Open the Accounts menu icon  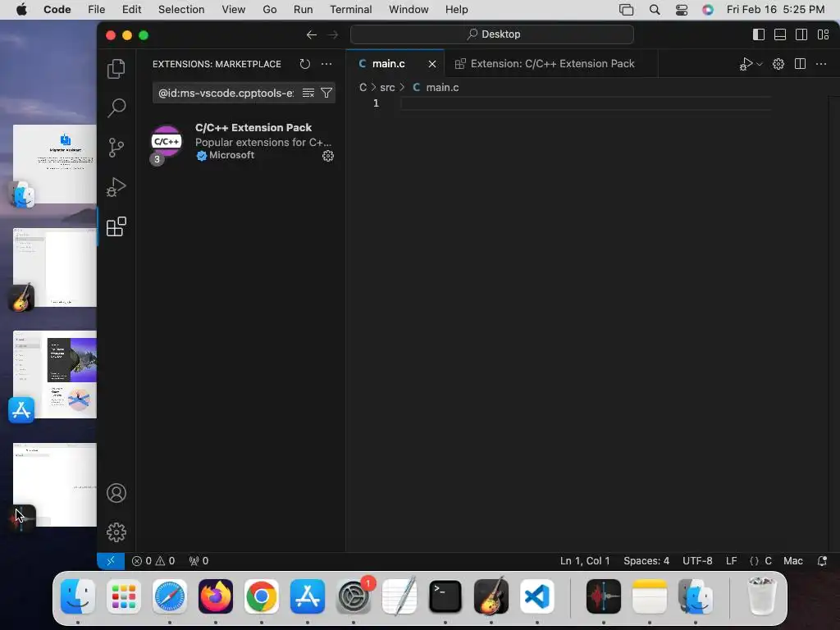coord(116,493)
